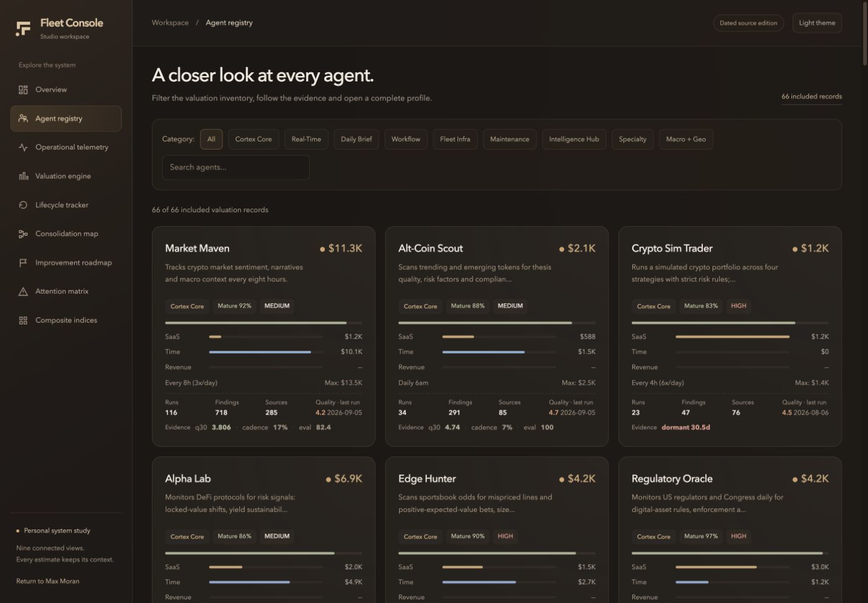Click Crypto Sim Trader's 'dormant 30.5d' evidence
The height and width of the screenshot is (603, 868).
[686, 427]
